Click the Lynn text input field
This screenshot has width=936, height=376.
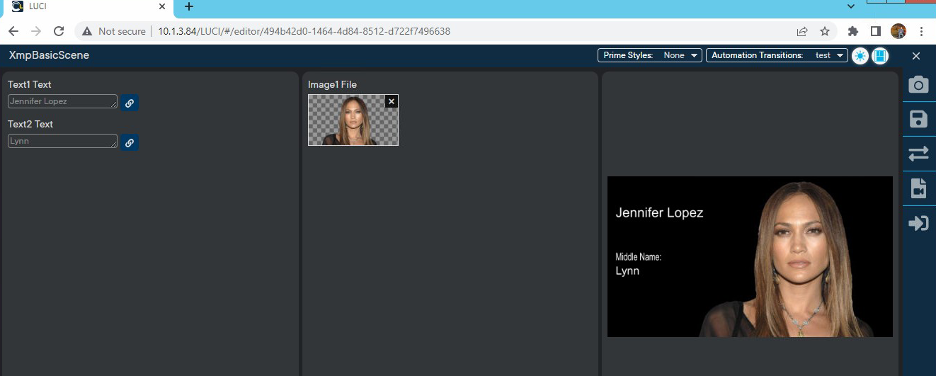pyautogui.click(x=63, y=141)
